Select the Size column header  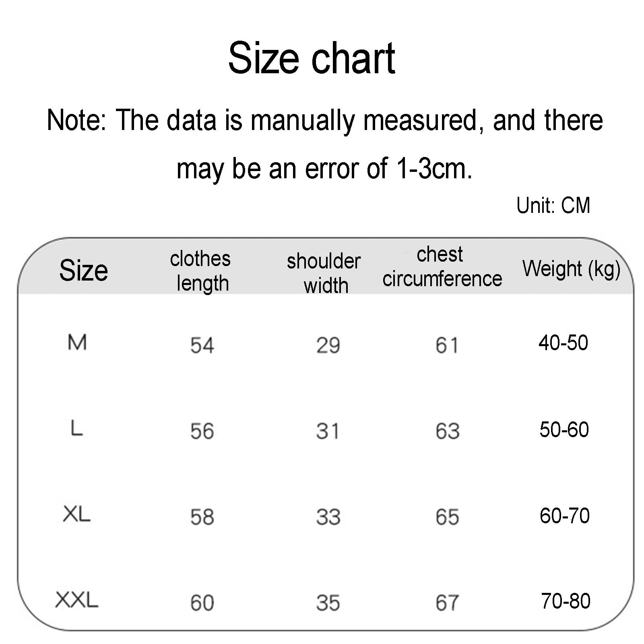83,270
